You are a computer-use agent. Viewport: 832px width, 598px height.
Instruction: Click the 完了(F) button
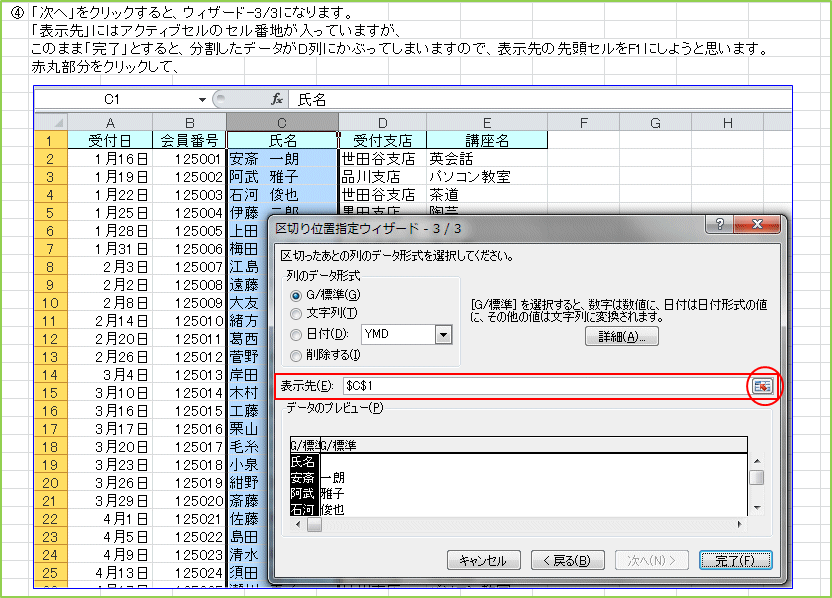(x=735, y=560)
